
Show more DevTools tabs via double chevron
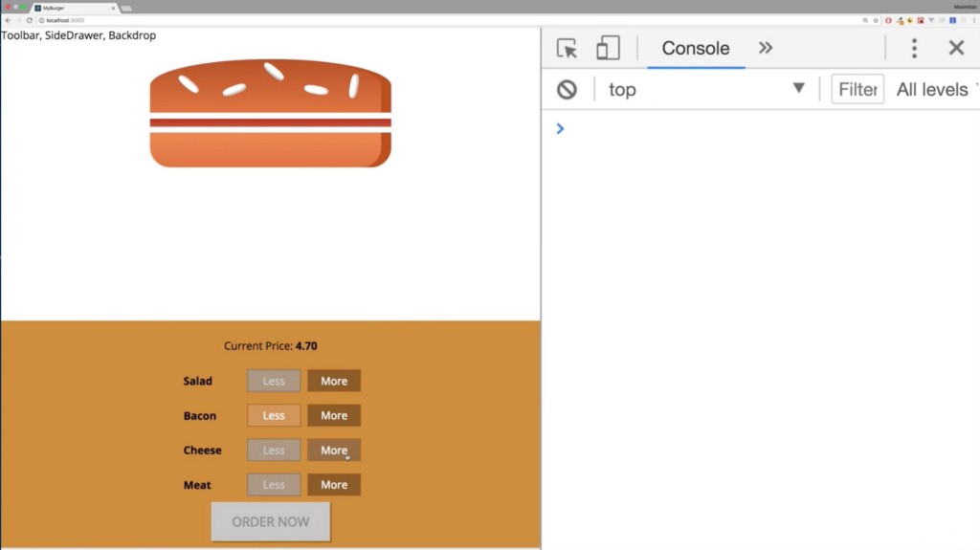(x=766, y=48)
